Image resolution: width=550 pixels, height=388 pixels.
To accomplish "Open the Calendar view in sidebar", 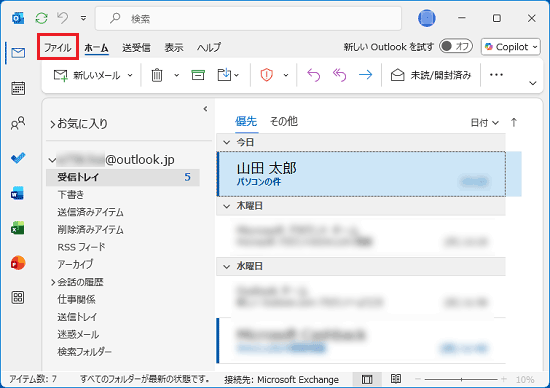I will pos(18,88).
